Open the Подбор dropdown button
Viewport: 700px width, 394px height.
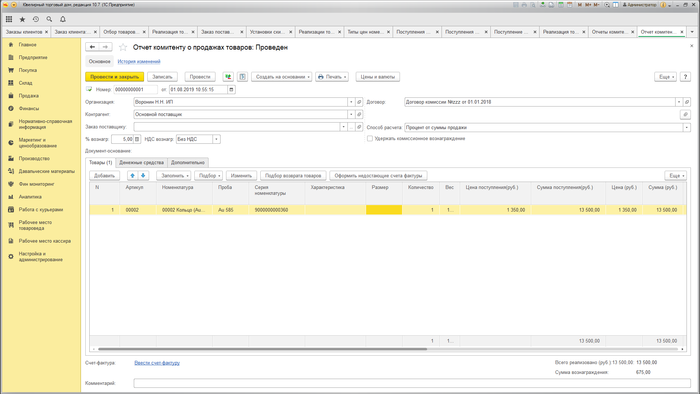point(208,176)
